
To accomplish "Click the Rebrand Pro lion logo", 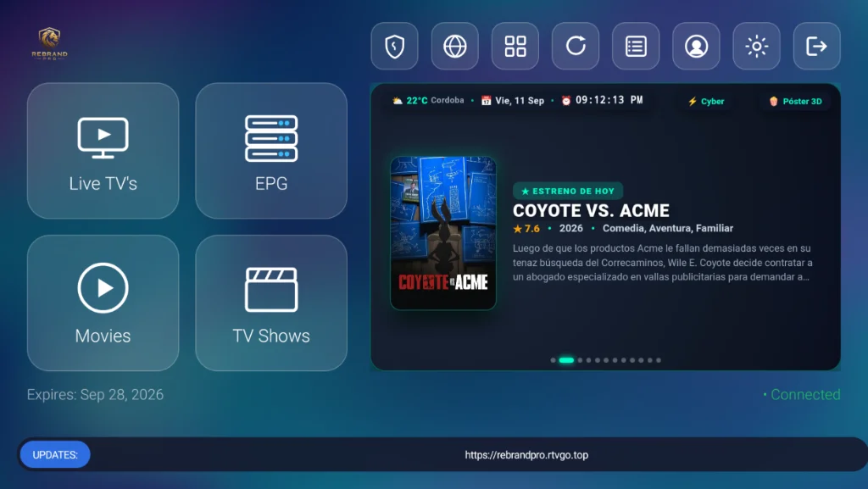I will coord(50,43).
